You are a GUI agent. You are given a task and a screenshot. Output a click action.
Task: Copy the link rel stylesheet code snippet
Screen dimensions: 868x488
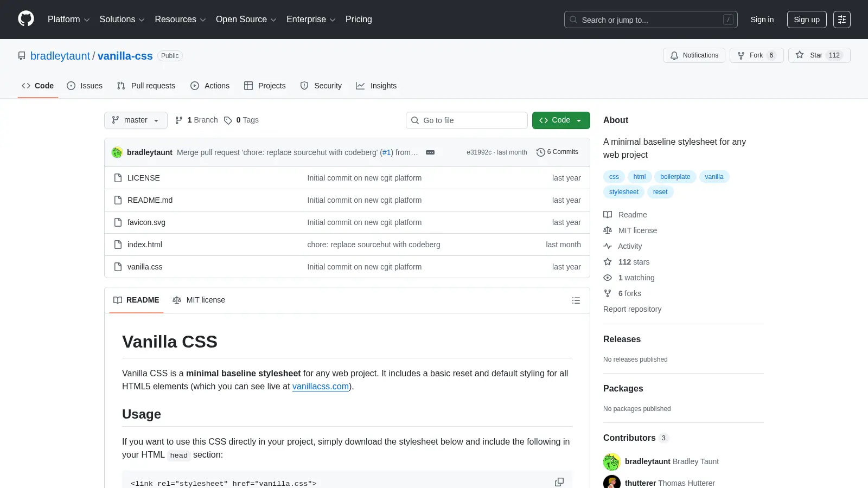pyautogui.click(x=559, y=482)
